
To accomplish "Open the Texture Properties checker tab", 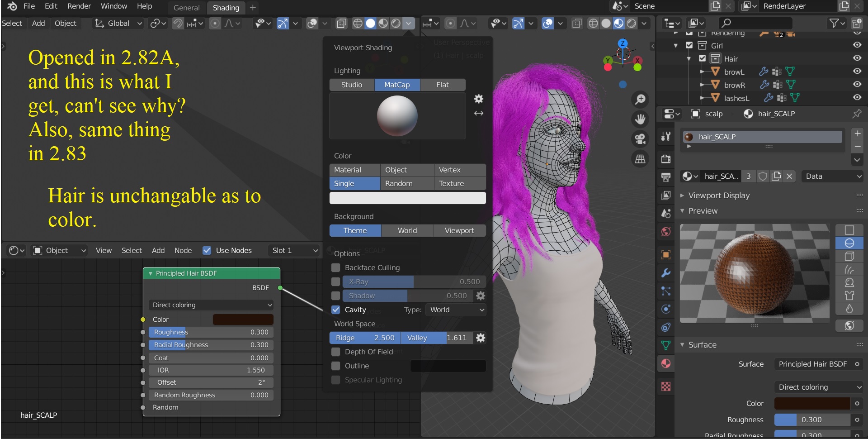I will (665, 387).
